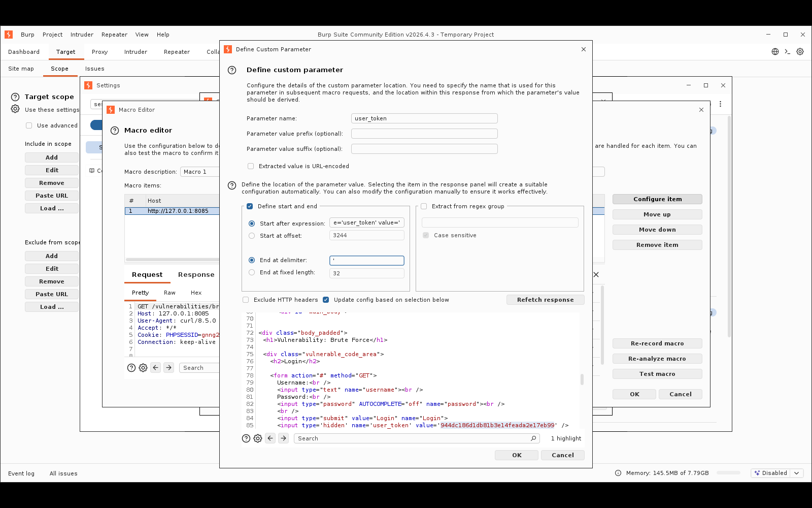Click the help icon left of response Search
This screenshot has width=812, height=508.
pos(246,438)
